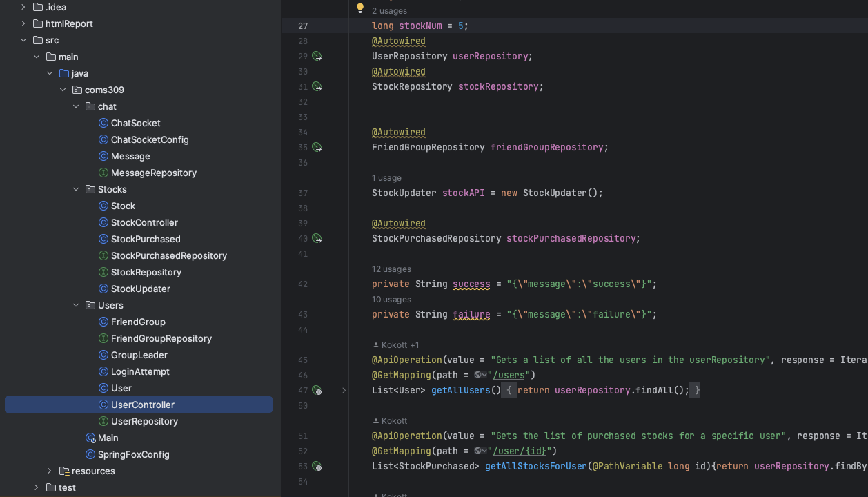Expand the .idea folder
The width and height of the screenshot is (868, 497).
coord(23,7)
